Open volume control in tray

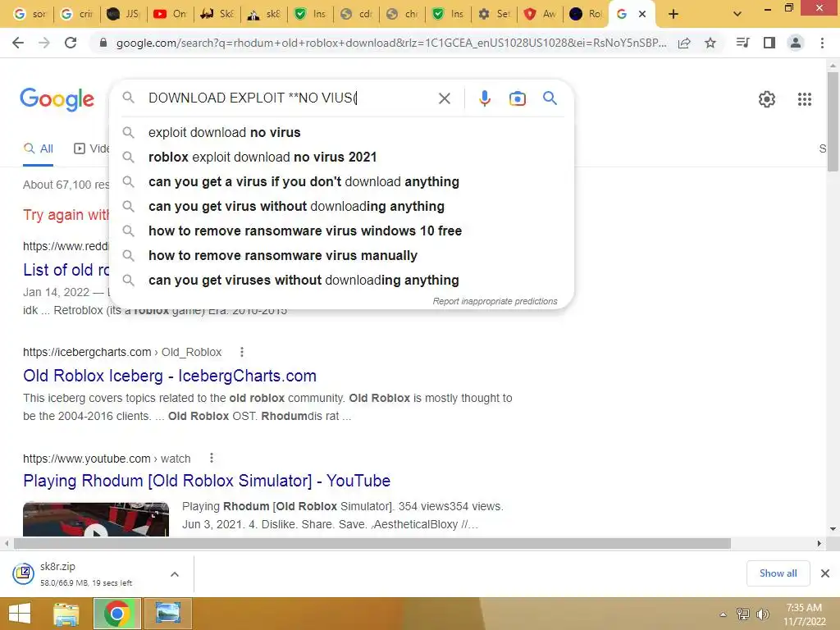coord(762,614)
